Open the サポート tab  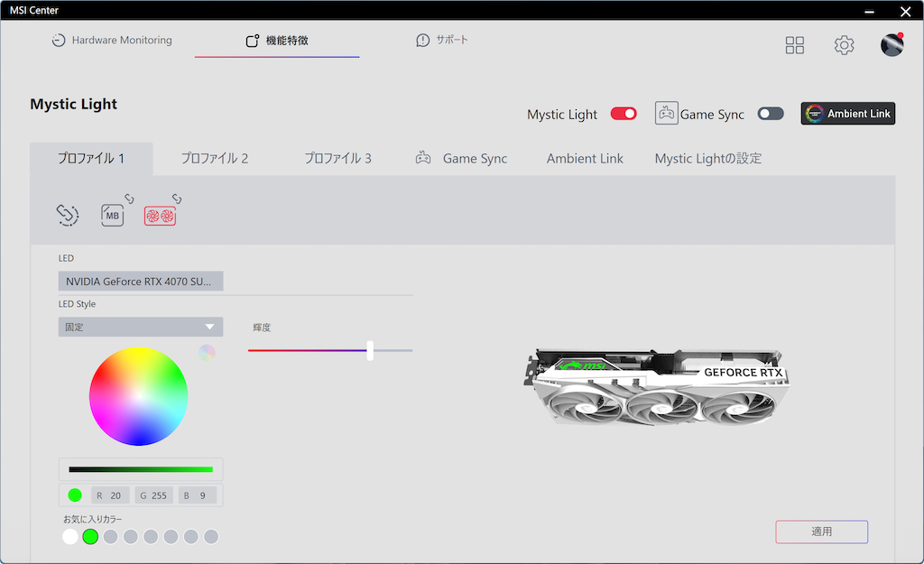coord(442,40)
